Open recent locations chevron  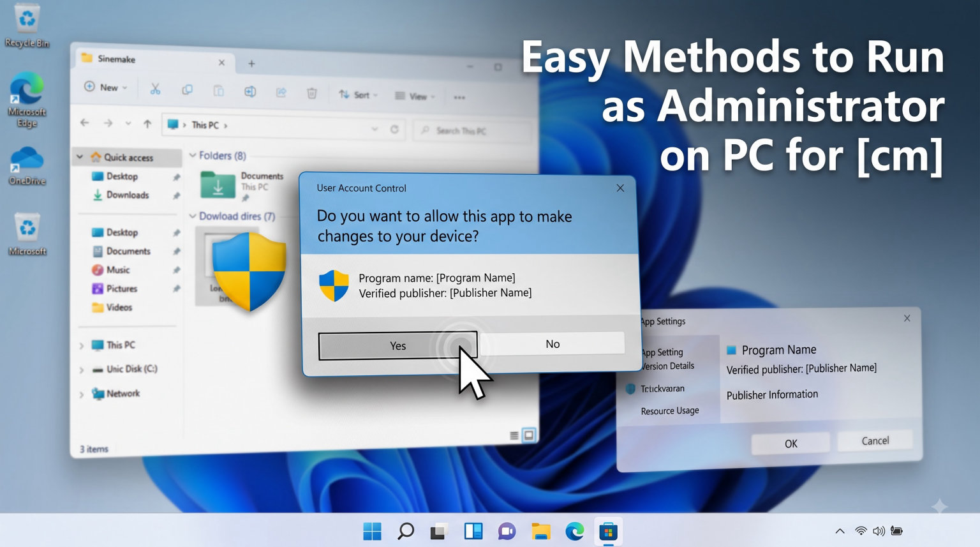(x=128, y=124)
